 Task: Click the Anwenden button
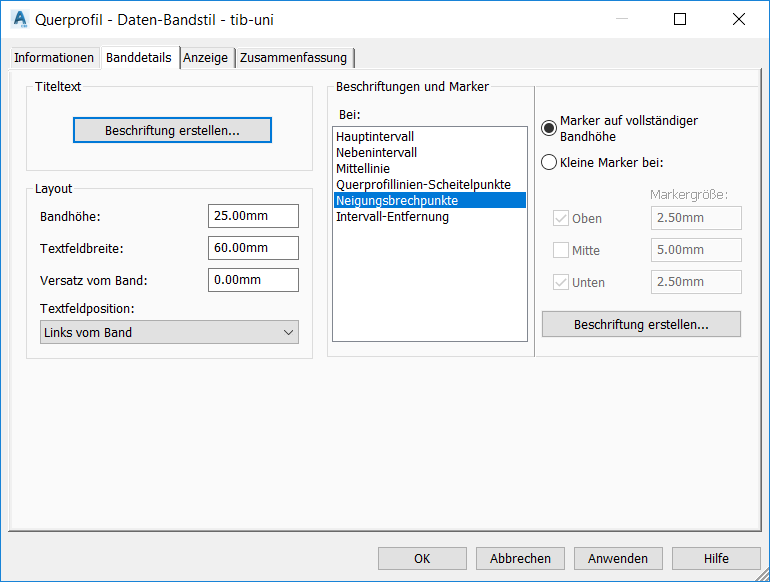[x=617, y=559]
